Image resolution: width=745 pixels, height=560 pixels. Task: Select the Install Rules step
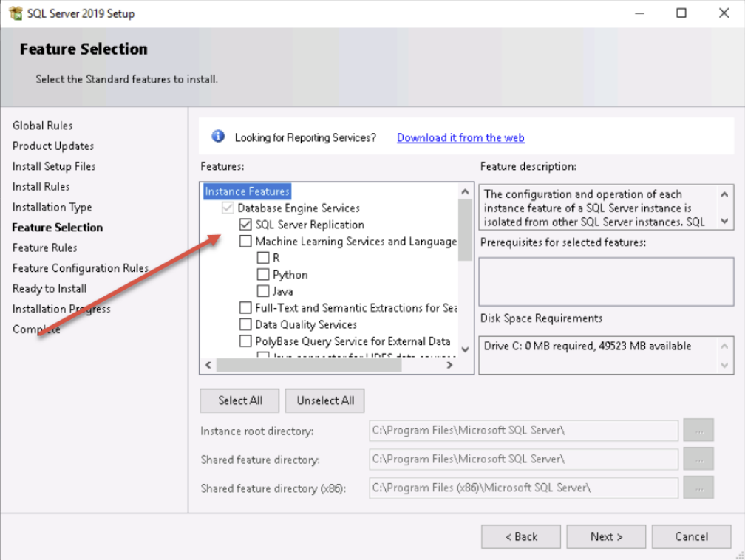coord(41,187)
